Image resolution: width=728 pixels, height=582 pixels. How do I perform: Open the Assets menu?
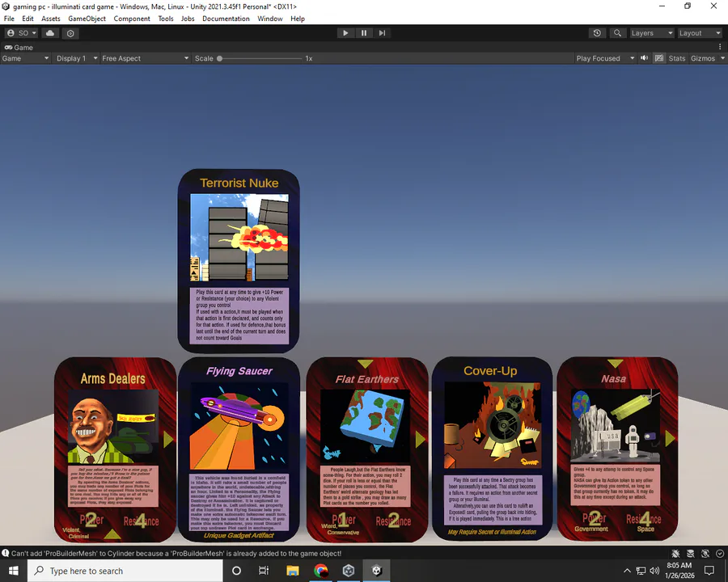click(x=51, y=19)
